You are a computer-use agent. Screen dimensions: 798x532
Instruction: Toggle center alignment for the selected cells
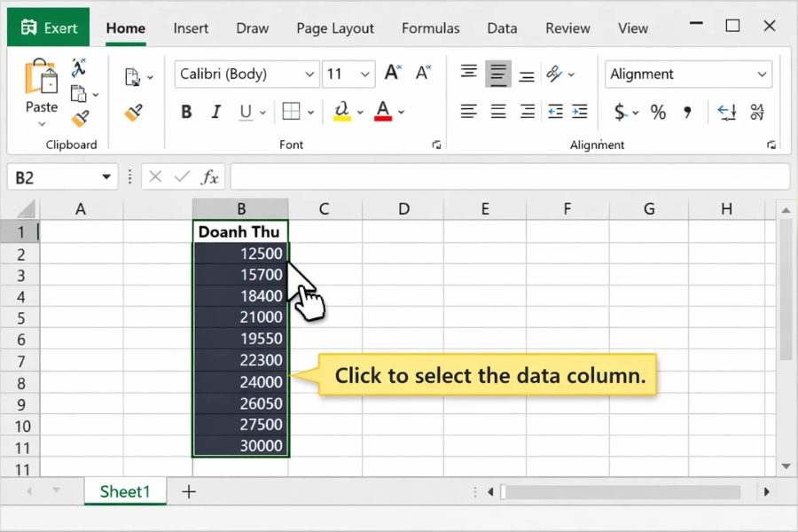497,112
